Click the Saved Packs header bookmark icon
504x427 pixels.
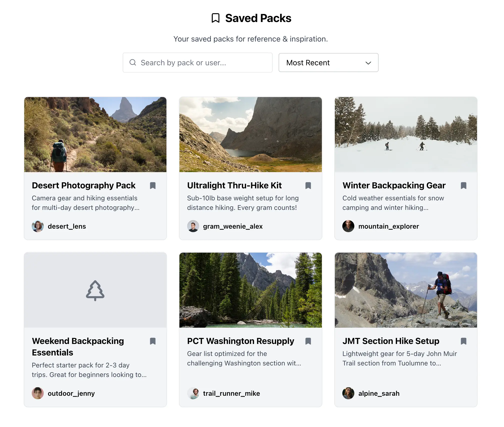pyautogui.click(x=215, y=18)
